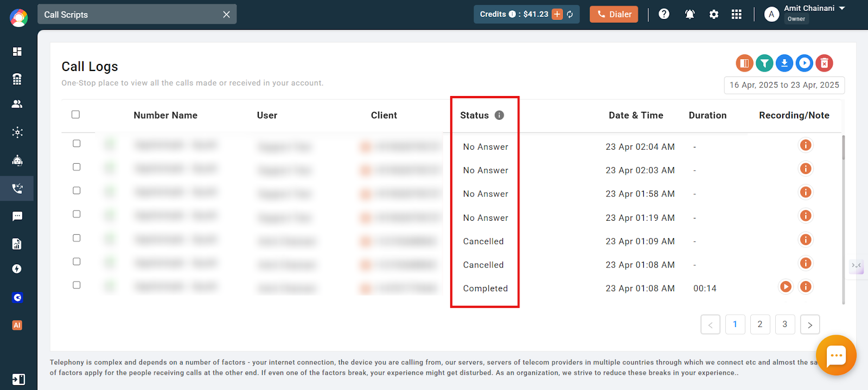The height and width of the screenshot is (390, 868).
Task: Open the info note for cancelled 23 Apr 01:08 AM call
Action: pyautogui.click(x=806, y=263)
